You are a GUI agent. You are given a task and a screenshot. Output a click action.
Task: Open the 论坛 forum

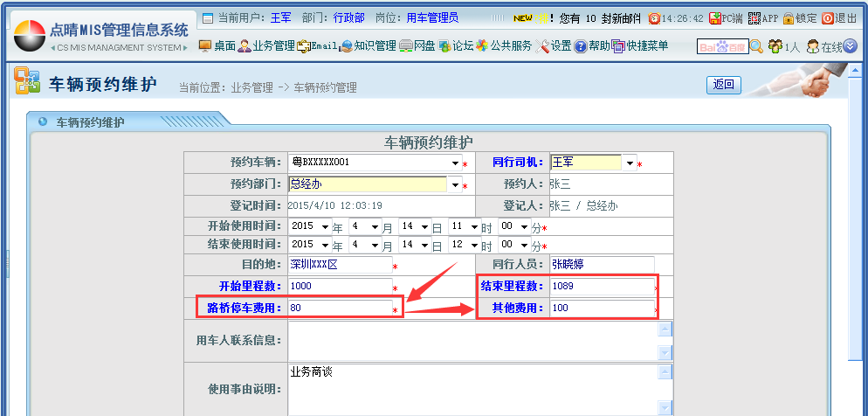[456, 46]
